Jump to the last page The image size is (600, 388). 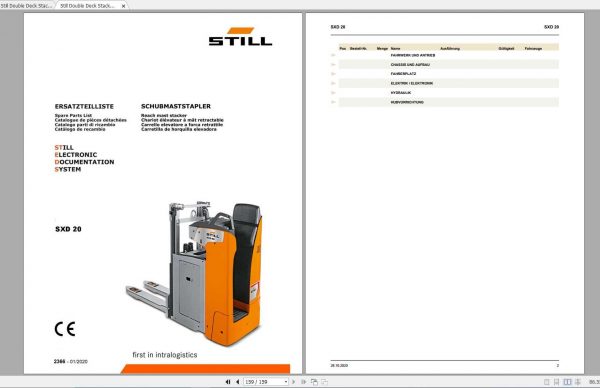(x=303, y=382)
